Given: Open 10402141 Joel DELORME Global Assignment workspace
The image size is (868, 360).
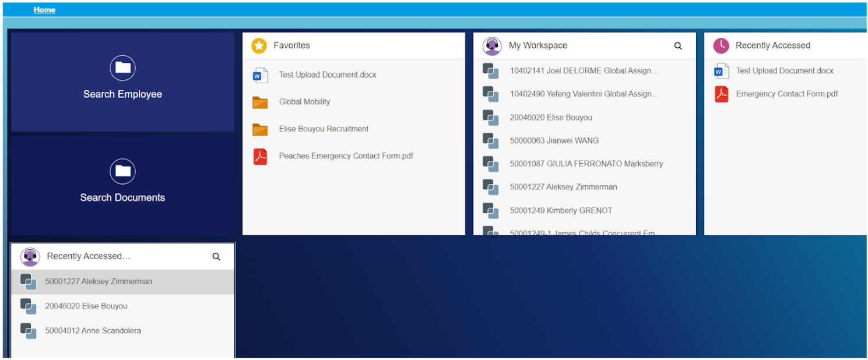Looking at the screenshot, I should [x=584, y=70].
